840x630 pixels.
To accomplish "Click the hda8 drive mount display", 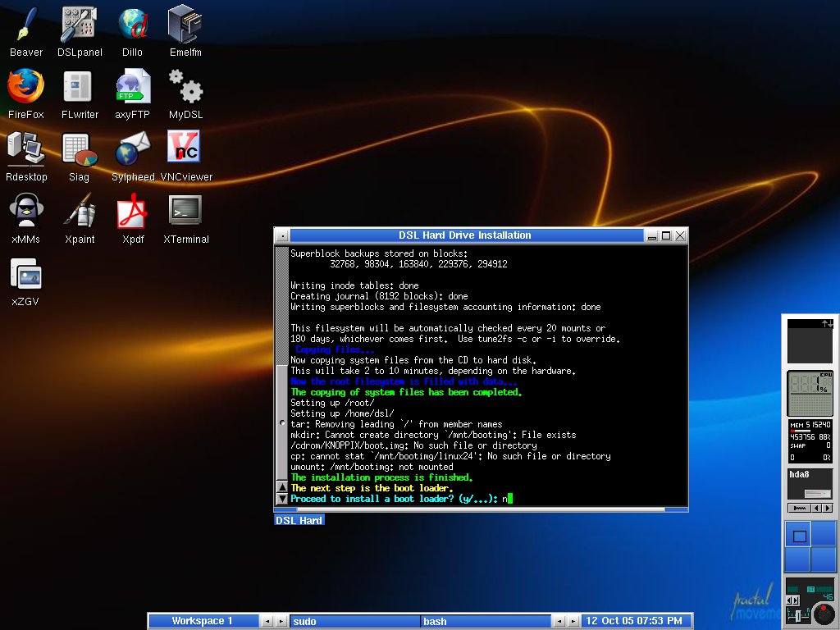I will (x=810, y=484).
